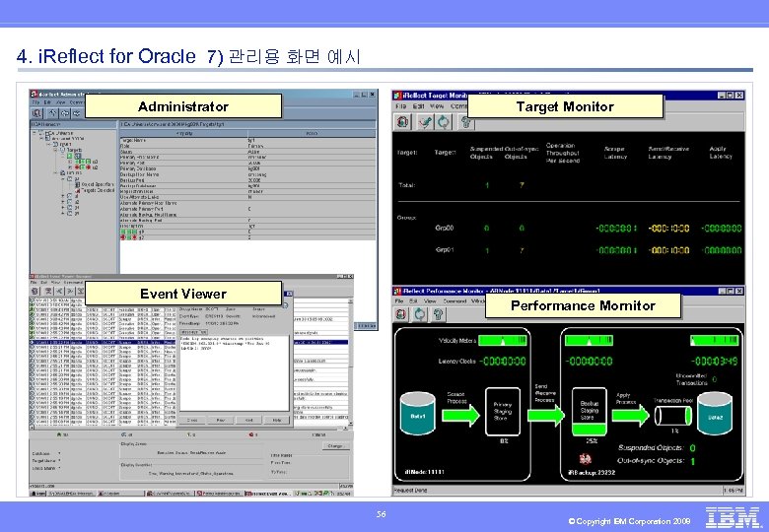Expand the last collapsed plus node in Administrator tree
Viewport: 769px width, 532px height.
63,213
